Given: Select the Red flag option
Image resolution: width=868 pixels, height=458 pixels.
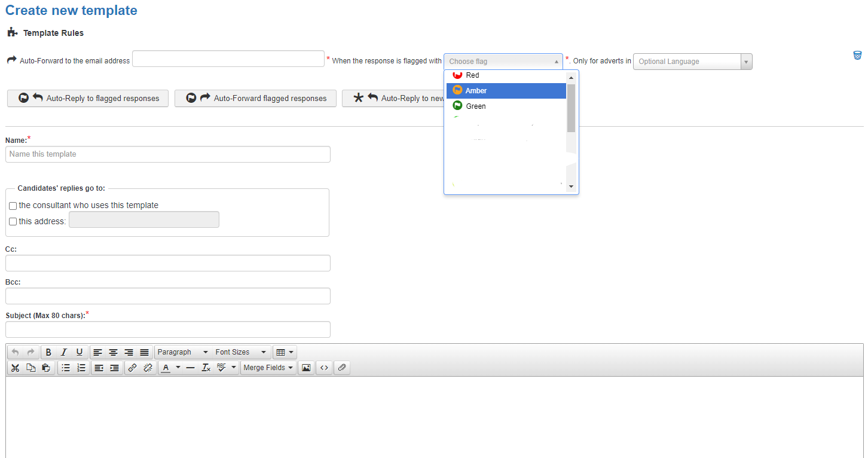Looking at the screenshot, I should (x=506, y=75).
